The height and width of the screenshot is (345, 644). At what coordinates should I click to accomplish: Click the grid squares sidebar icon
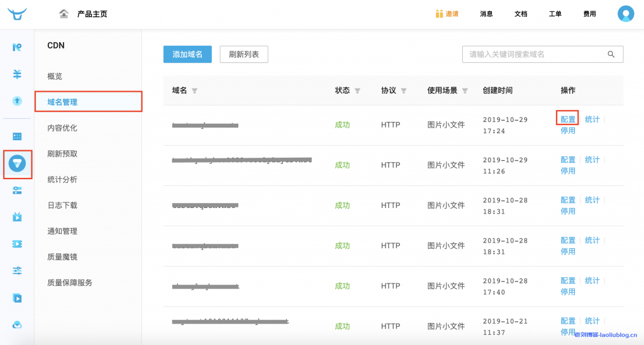pyautogui.click(x=17, y=136)
